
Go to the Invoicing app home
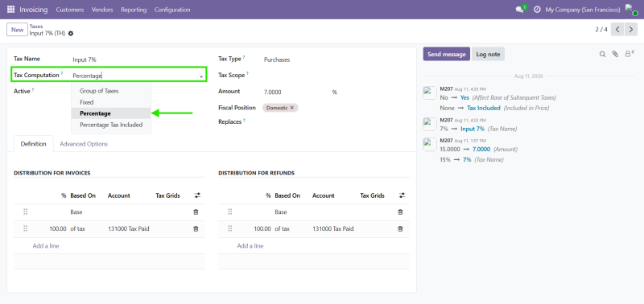[33, 10]
